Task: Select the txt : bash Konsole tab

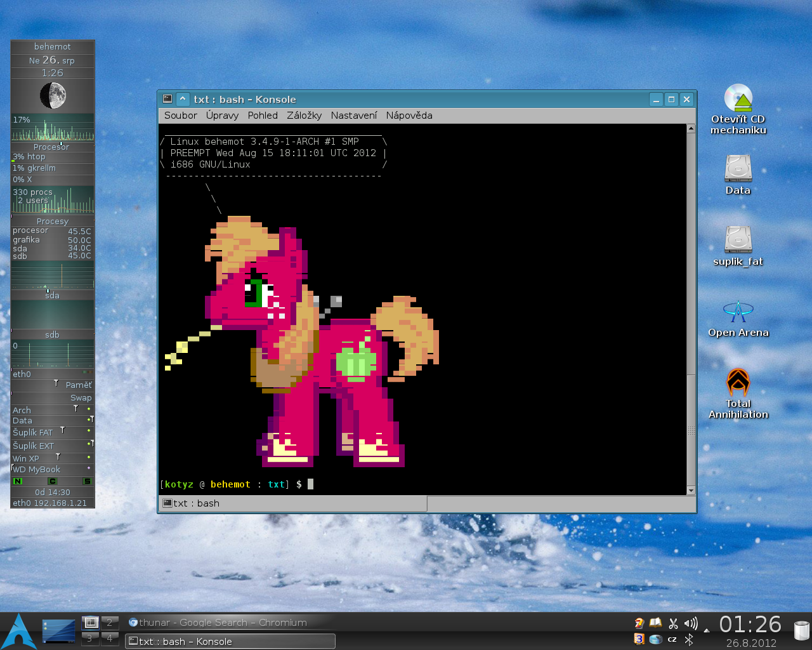Action: [293, 503]
